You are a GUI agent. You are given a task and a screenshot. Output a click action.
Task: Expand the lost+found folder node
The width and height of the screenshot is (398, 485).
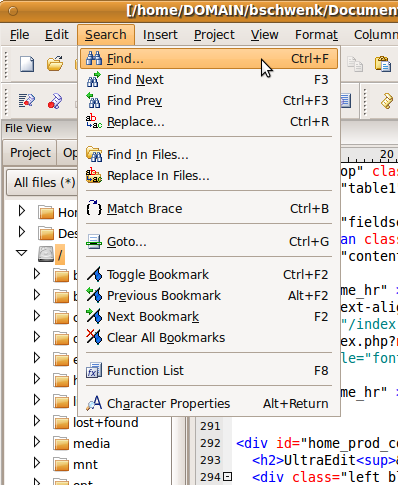click(37, 421)
